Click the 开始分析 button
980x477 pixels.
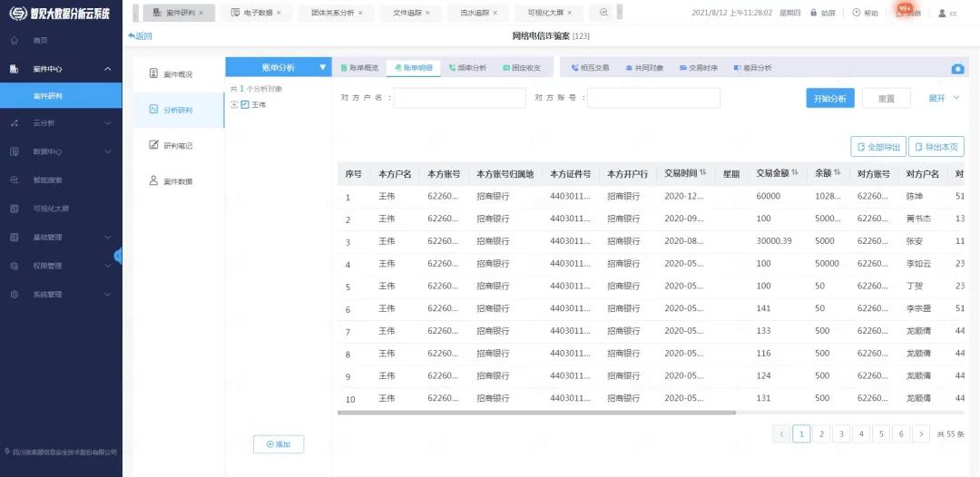point(830,98)
